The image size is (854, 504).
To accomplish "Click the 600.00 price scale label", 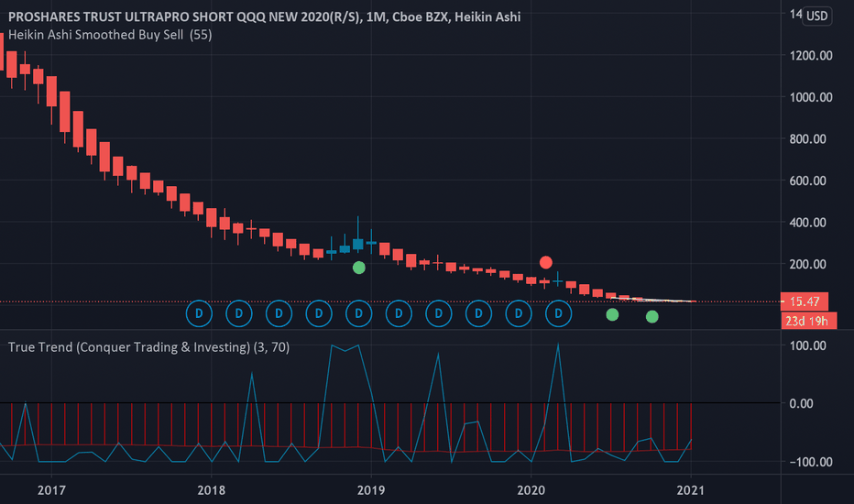I will (807, 181).
